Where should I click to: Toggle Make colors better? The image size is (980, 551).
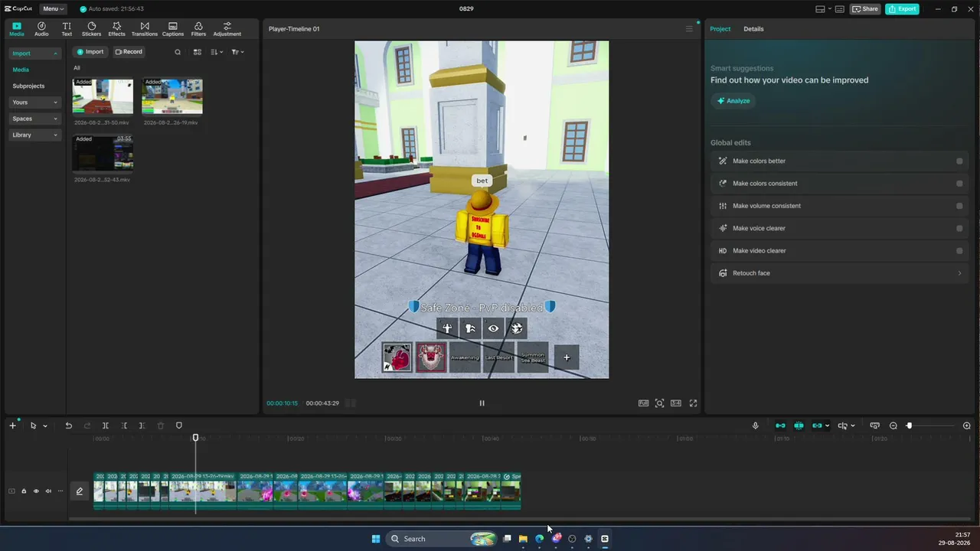959,161
